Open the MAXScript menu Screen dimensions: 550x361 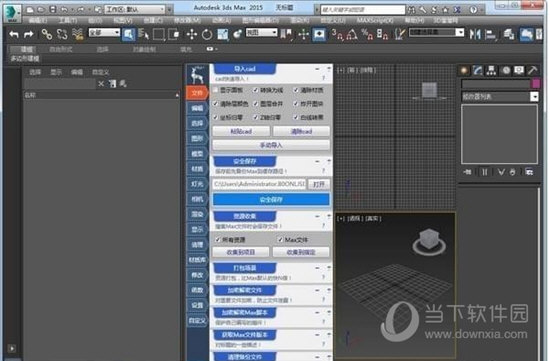tap(375, 21)
